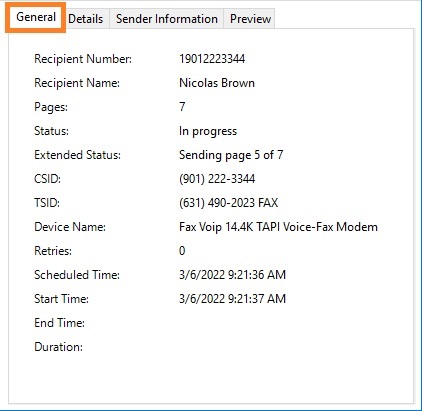Show the Preview tab
422x411 pixels.
click(x=250, y=19)
